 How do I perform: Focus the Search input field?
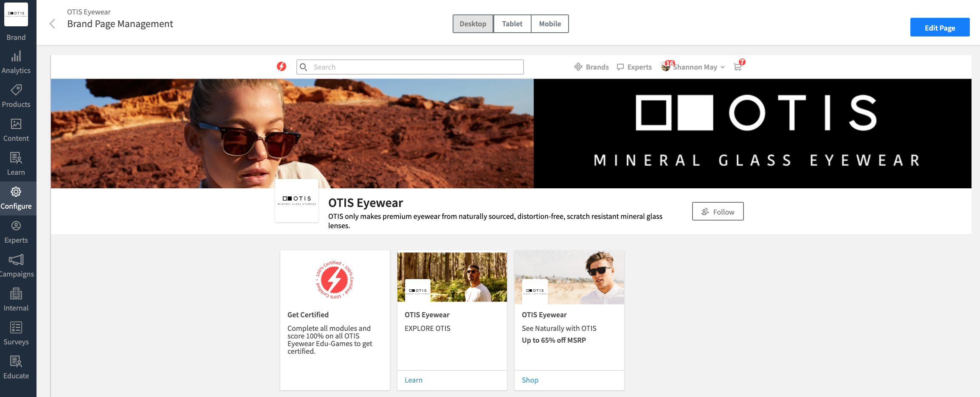(410, 67)
